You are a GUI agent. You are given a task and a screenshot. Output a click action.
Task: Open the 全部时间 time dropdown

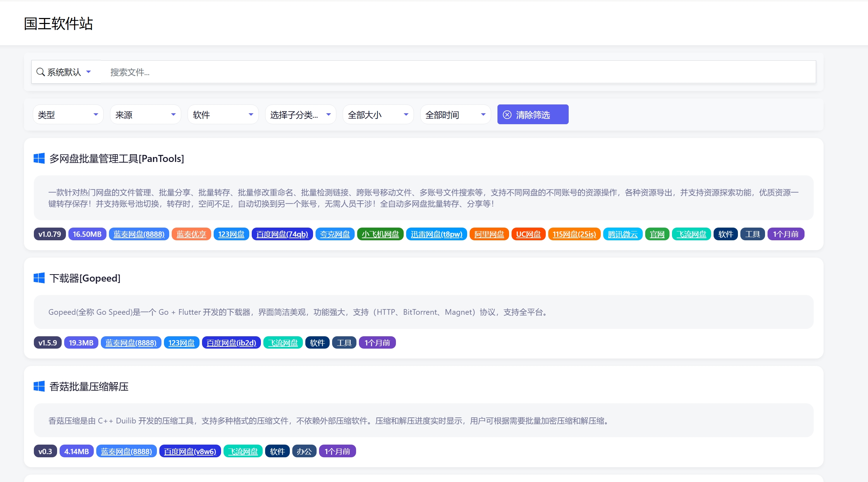tap(456, 114)
